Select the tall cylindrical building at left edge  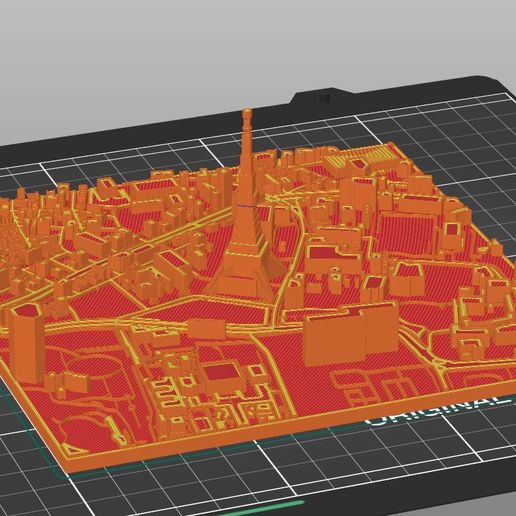(x=27, y=344)
